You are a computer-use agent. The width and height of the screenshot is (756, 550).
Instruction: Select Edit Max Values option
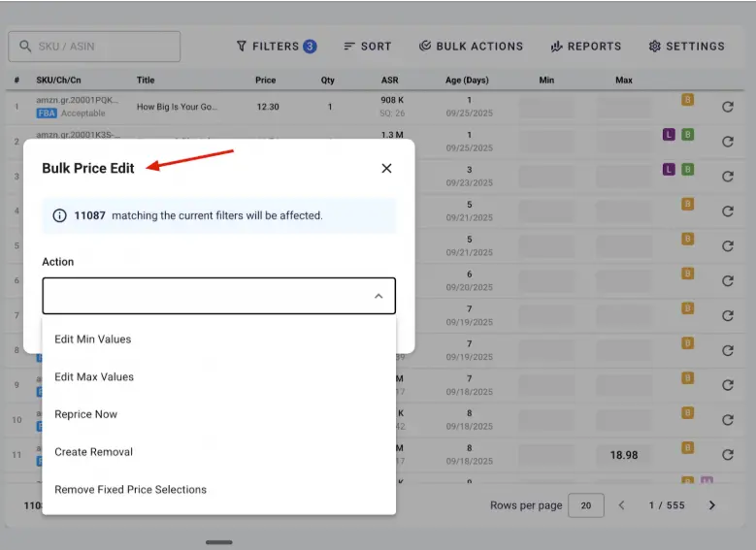coord(94,376)
